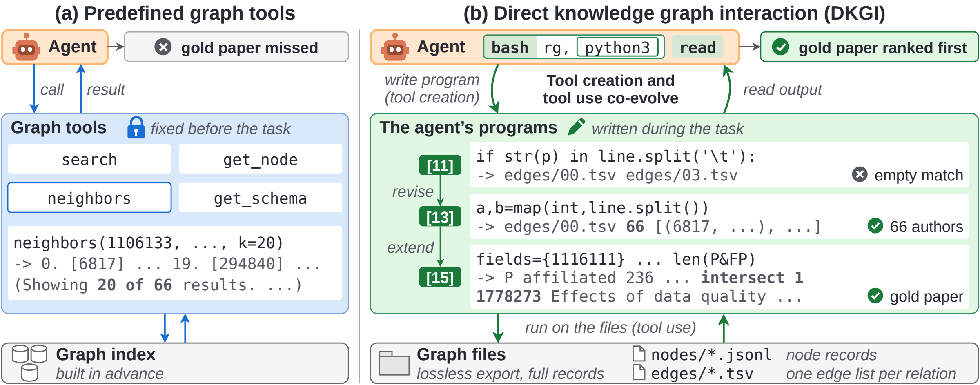Click the read tool chip

(698, 47)
